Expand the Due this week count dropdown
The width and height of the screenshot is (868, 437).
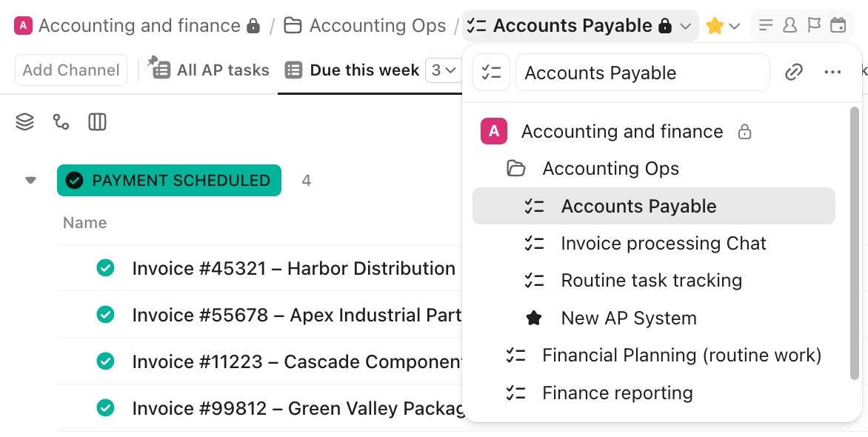click(x=442, y=70)
